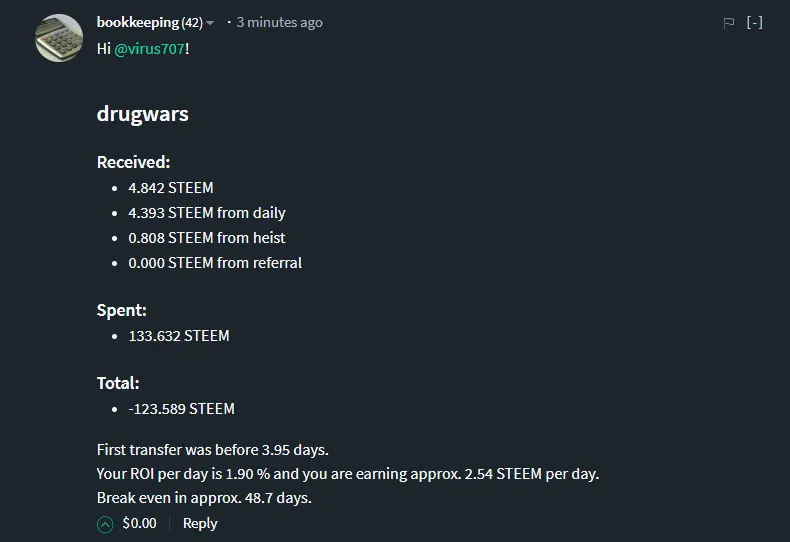
Task: Click the -123.589 STEEM total value
Action: (181, 409)
